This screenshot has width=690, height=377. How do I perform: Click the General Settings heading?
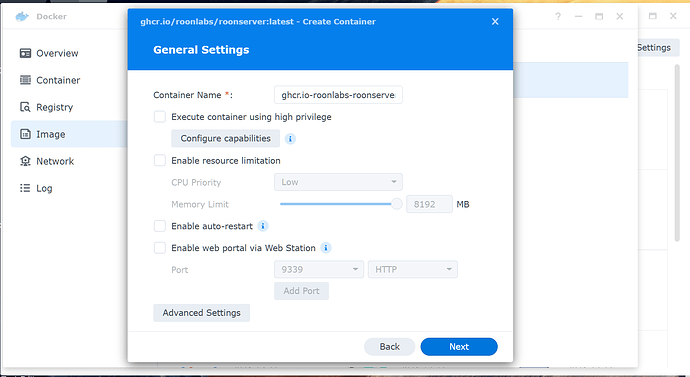[x=201, y=50]
